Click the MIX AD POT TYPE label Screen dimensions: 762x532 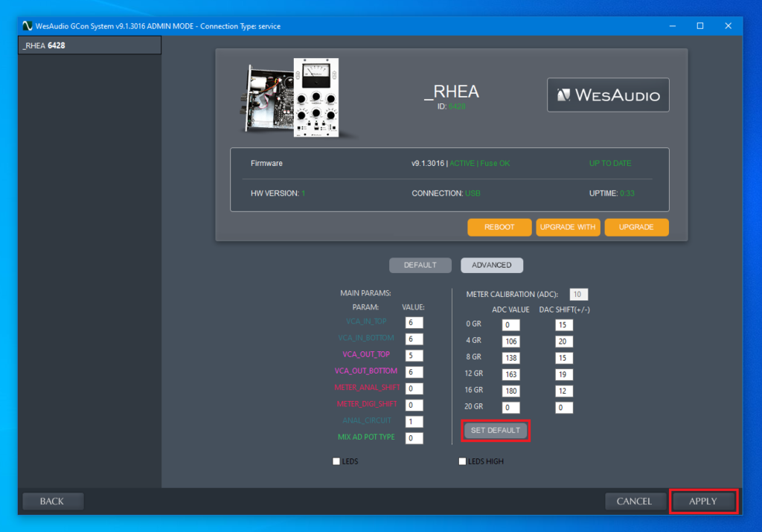point(366,438)
